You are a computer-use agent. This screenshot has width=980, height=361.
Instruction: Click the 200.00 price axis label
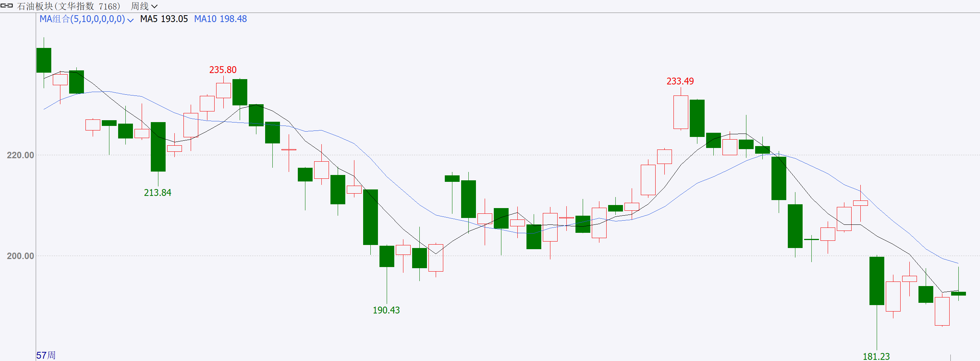(20, 256)
